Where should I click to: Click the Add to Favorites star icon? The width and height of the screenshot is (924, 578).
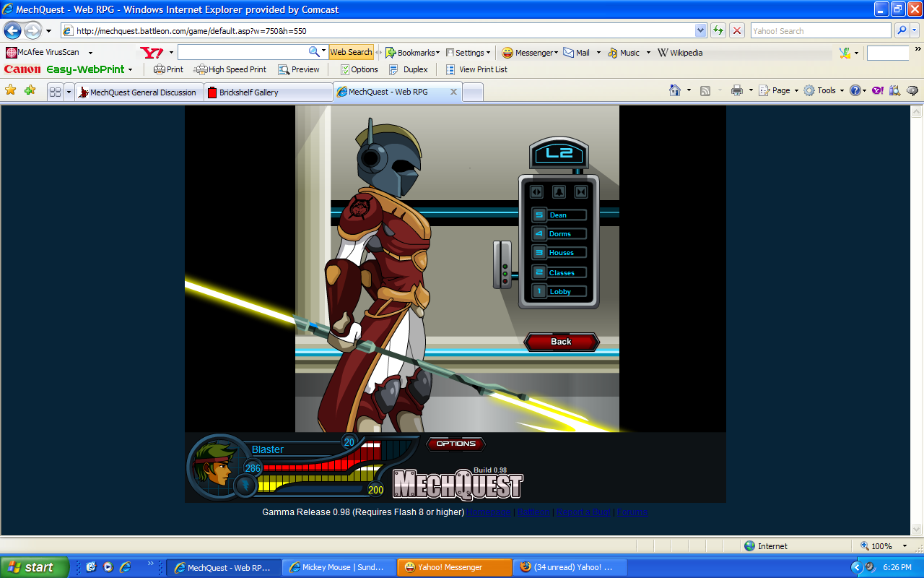[x=30, y=90]
